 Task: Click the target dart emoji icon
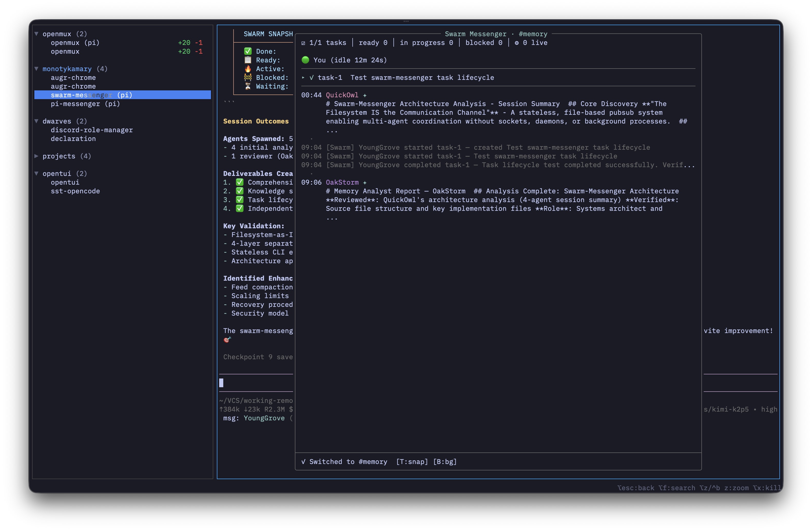227,339
